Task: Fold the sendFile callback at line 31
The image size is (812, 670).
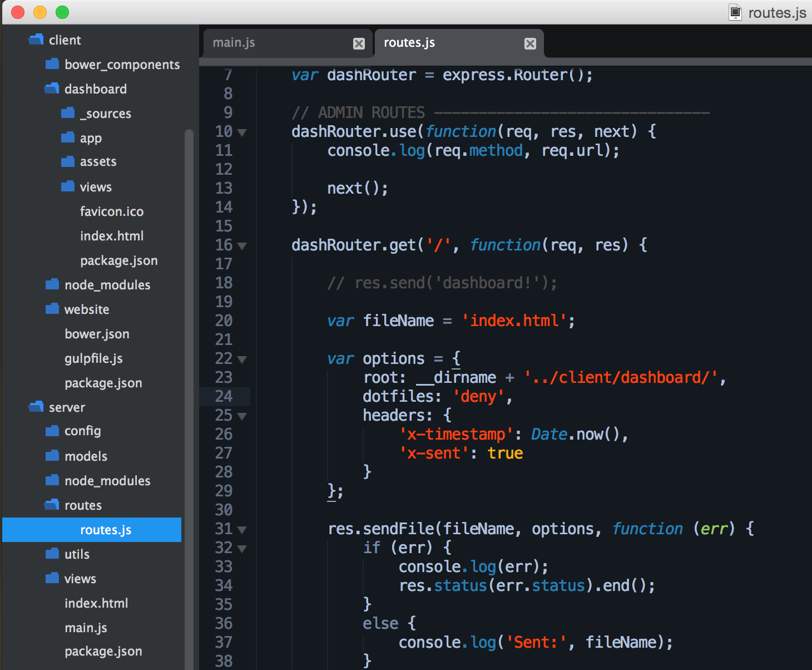Action: (x=242, y=530)
